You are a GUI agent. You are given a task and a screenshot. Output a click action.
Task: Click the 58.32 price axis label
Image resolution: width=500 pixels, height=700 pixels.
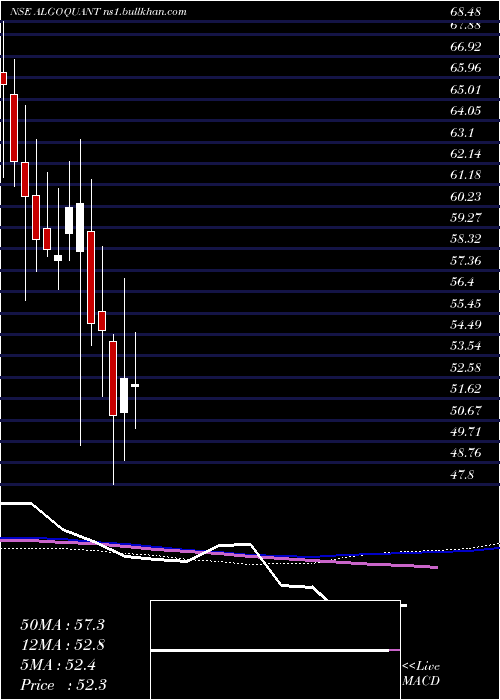pos(466,239)
